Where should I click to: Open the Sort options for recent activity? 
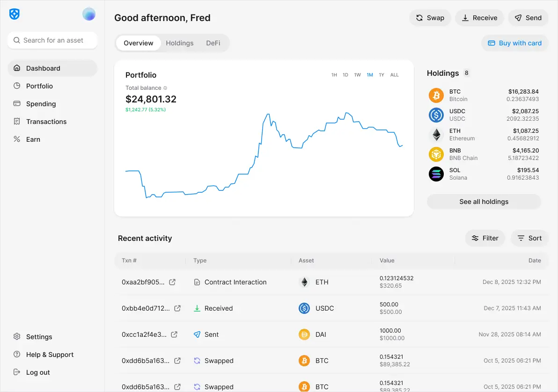pos(529,238)
